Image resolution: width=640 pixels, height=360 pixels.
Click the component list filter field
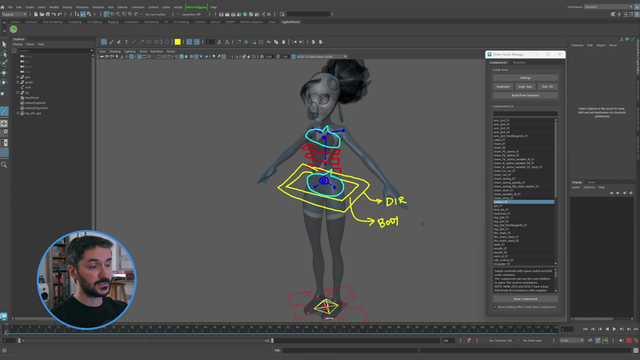525,113
